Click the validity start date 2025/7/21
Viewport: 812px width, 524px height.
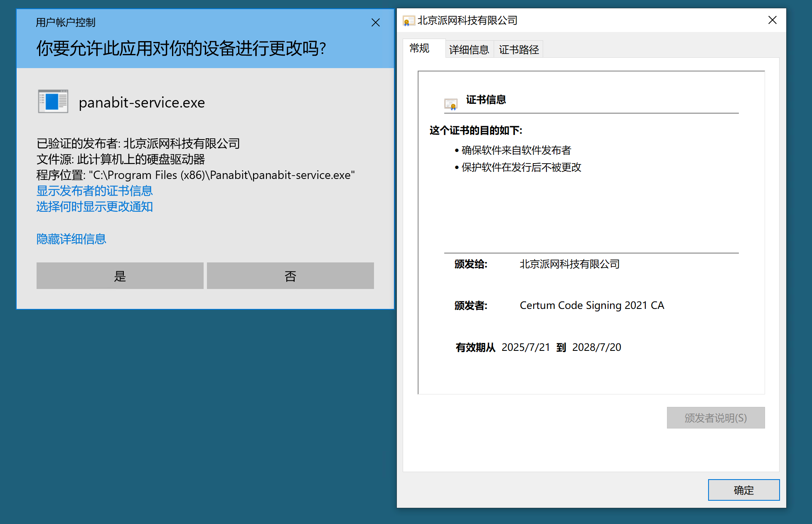click(526, 347)
